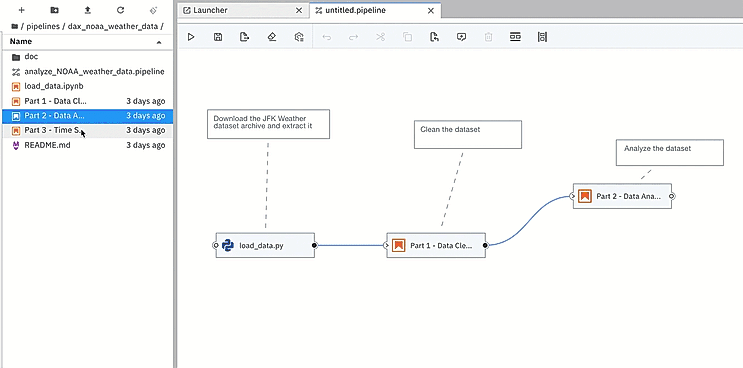The height and width of the screenshot is (368, 743).
Task: Select analyze_NOAA_weather_data.pipeline file
Action: (x=88, y=72)
